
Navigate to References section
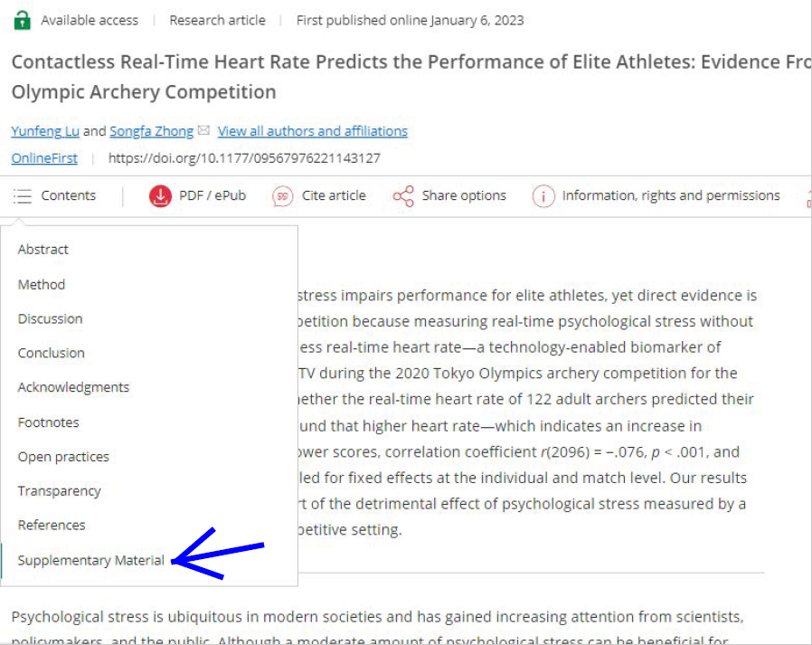tap(52, 525)
